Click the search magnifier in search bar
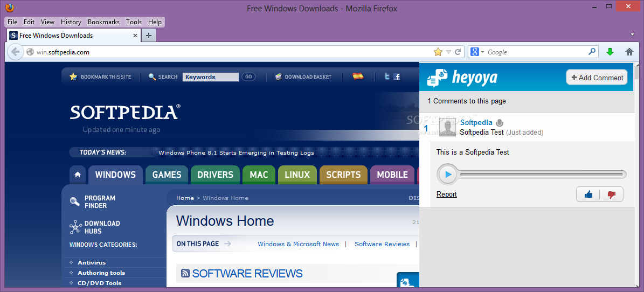644x292 pixels. coord(592,52)
